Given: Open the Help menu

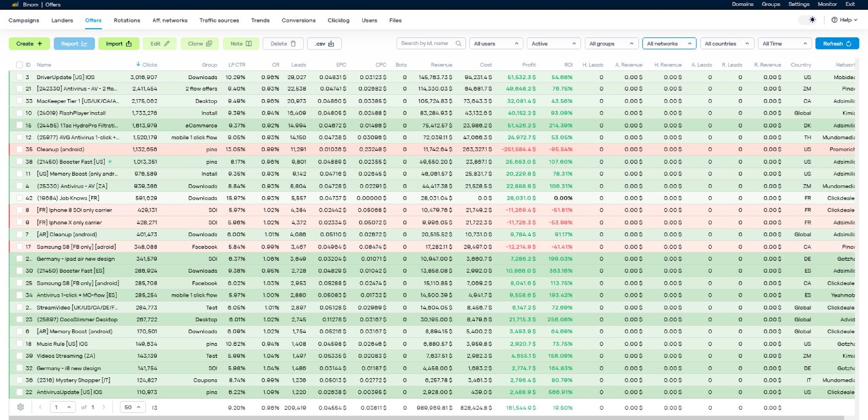Looking at the screenshot, I should coord(844,20).
